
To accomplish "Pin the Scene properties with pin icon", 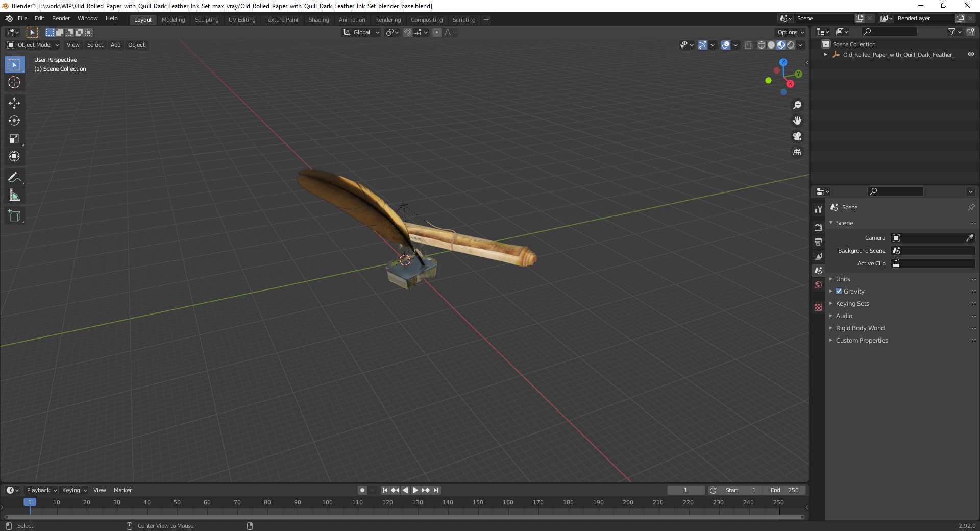I will pos(971,207).
